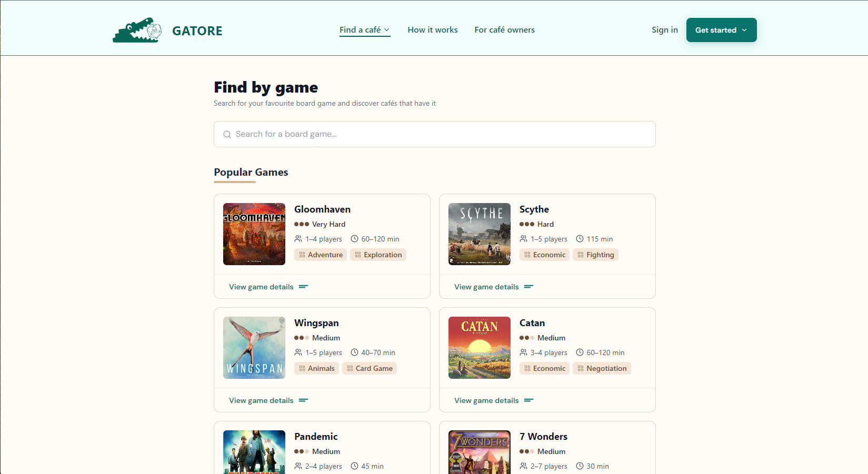Click the lines icon after Gloomhaven details link
The width and height of the screenshot is (868, 474).
304,287
